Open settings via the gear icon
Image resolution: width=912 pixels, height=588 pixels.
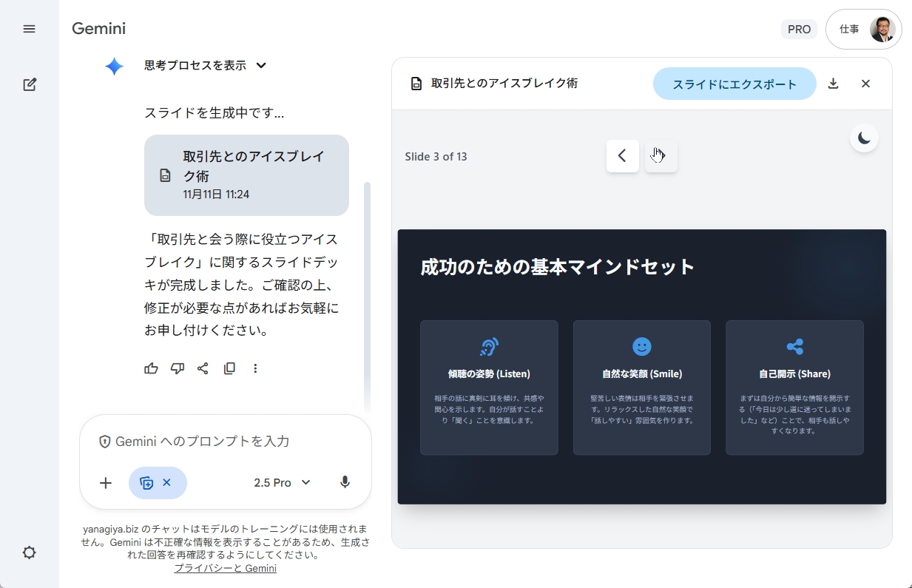pos(29,552)
